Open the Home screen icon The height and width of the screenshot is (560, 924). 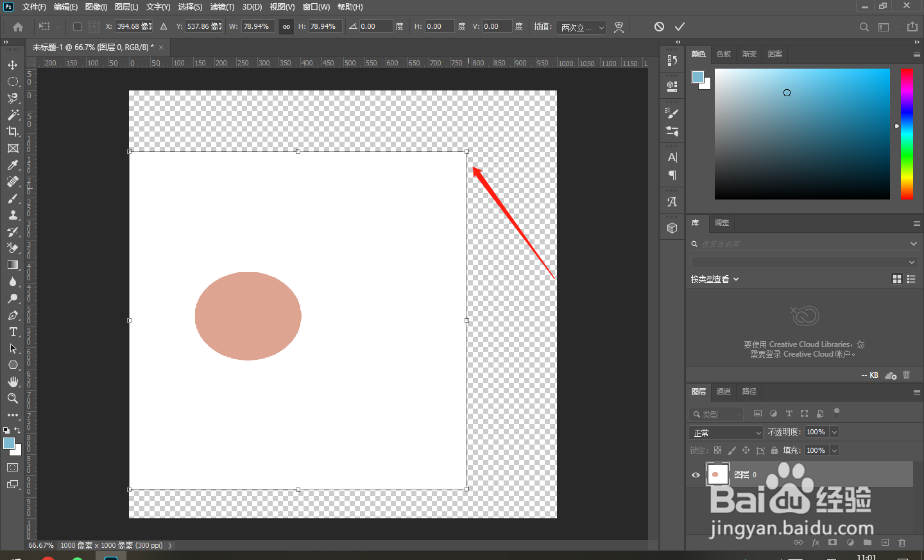coord(18,27)
